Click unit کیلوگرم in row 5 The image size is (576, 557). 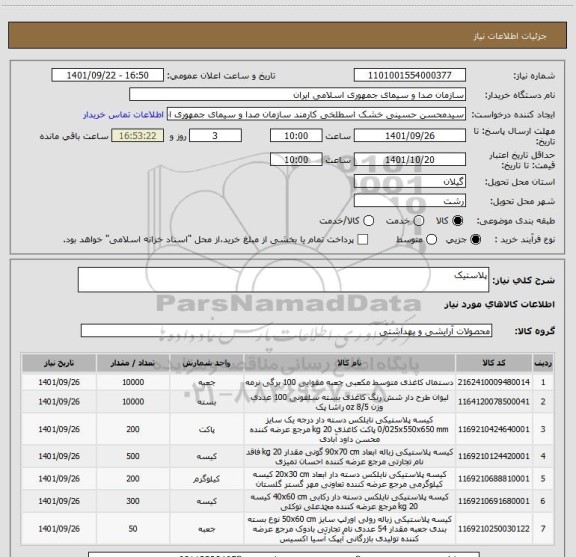(206, 479)
